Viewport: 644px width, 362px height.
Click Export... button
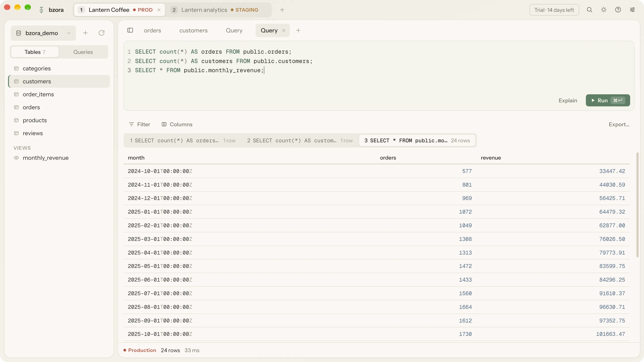[619, 124]
